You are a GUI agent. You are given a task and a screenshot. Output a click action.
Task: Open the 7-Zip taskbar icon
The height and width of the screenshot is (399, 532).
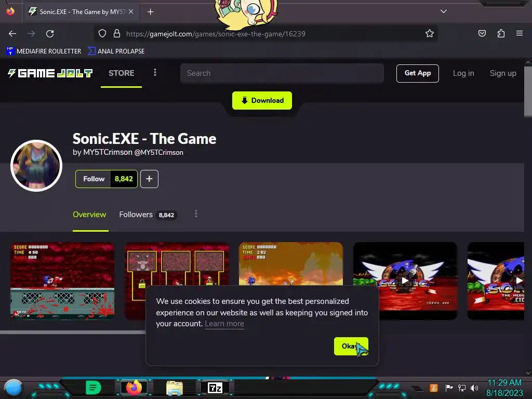(x=215, y=388)
